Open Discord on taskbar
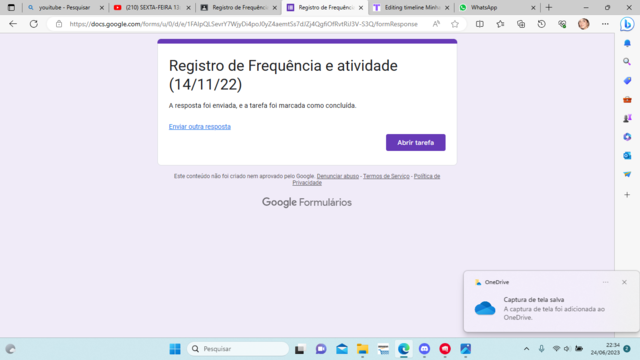 [424, 349]
